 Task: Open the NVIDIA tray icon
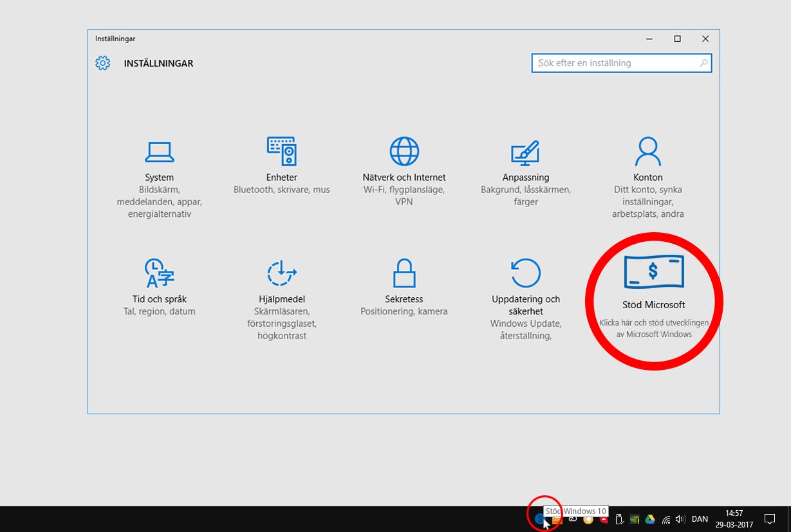pos(635,519)
